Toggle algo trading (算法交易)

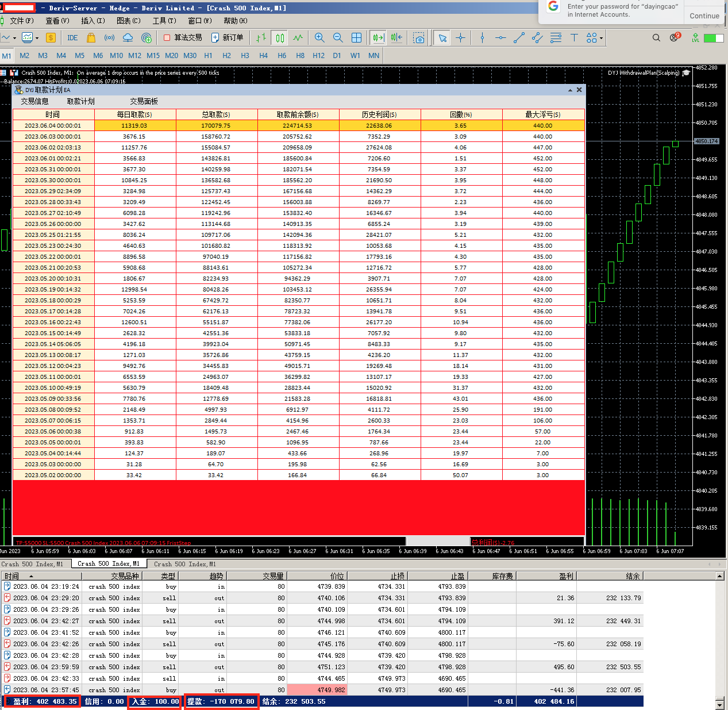183,38
